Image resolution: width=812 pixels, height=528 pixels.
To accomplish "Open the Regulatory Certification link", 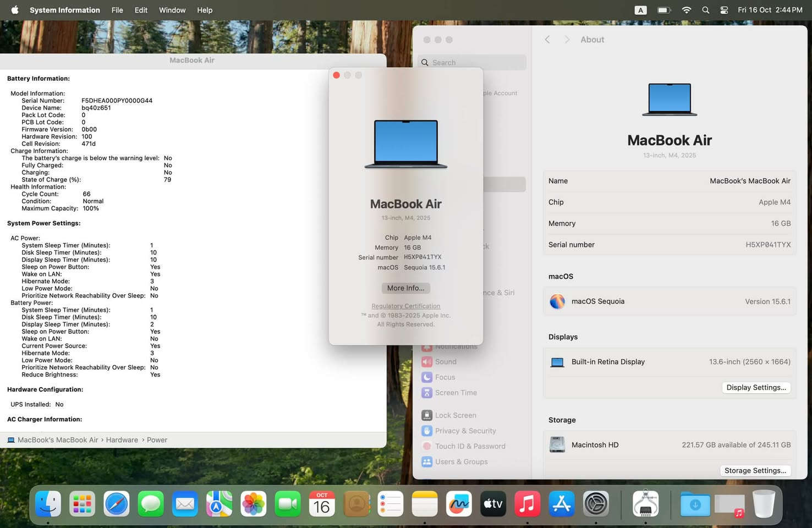I will [x=406, y=306].
